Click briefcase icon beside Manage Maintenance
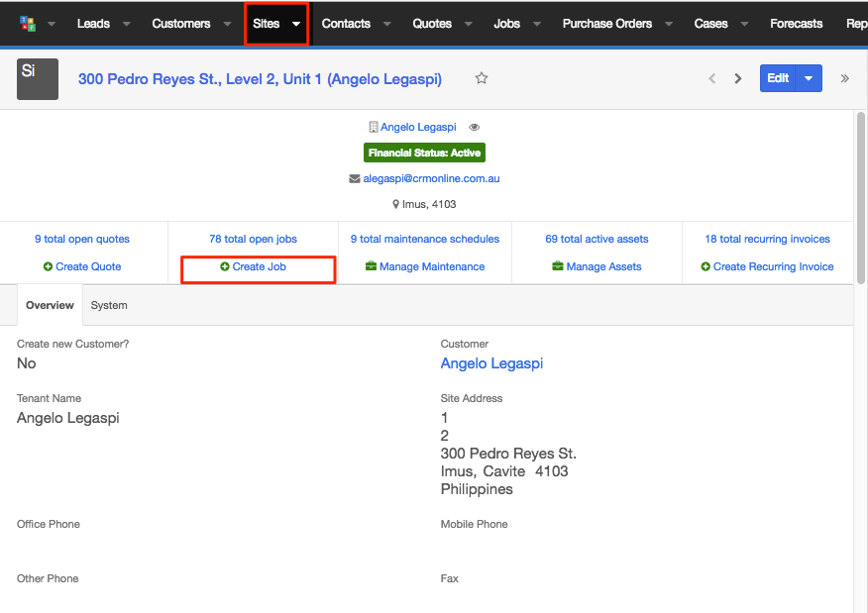Screen dimensions: 868x613 click(371, 266)
